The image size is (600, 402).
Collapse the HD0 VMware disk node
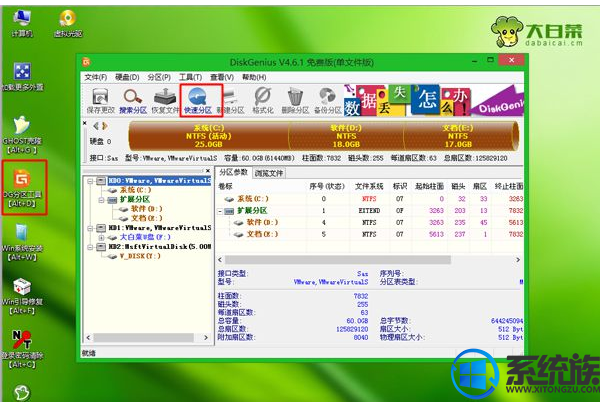click(x=90, y=181)
